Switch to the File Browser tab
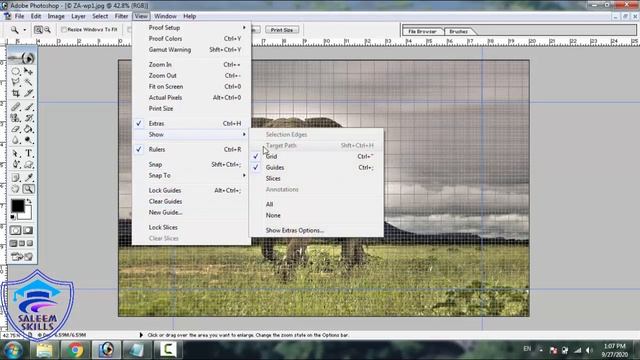640x360 pixels. pos(422,31)
